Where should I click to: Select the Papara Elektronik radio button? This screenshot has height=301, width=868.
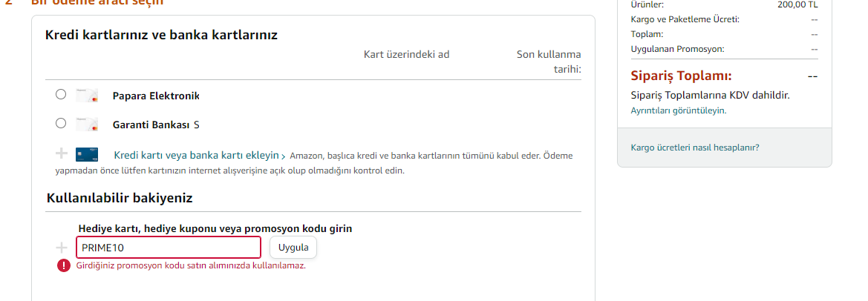pyautogui.click(x=61, y=95)
